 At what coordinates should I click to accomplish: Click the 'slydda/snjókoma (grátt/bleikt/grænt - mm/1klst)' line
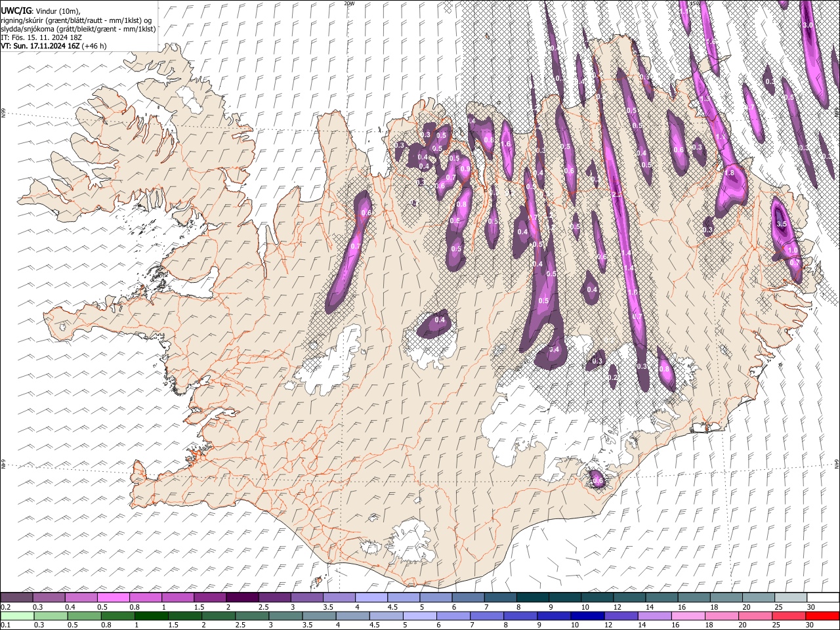pos(78,29)
